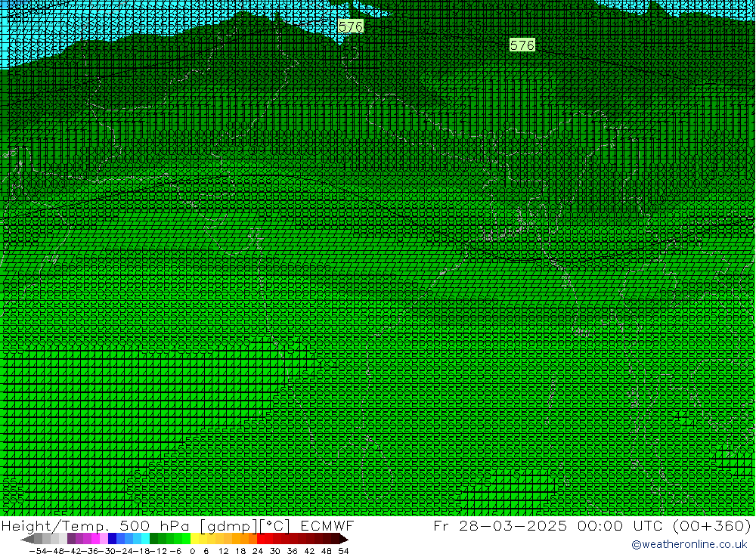Click the '[°C]' unit label

tap(275, 525)
